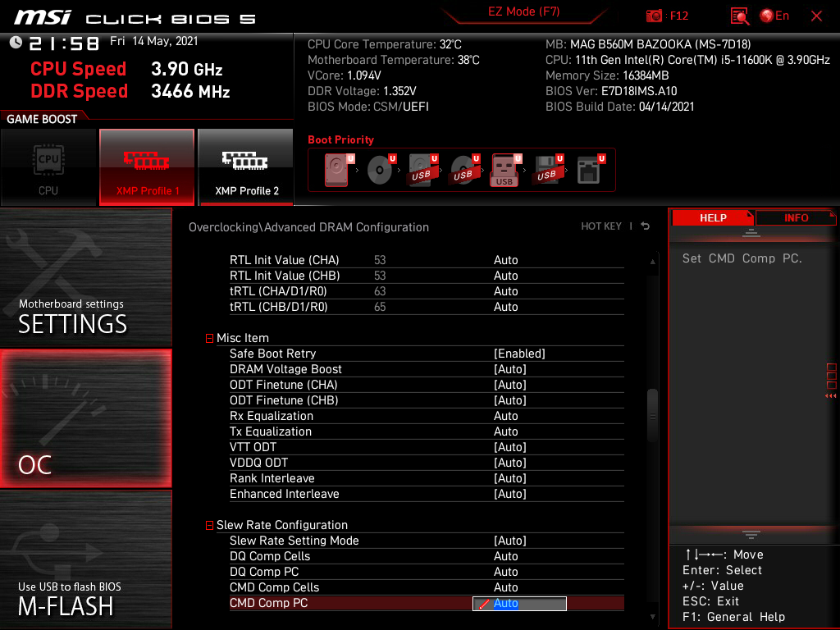
Task: Select the DQ Comp Cells row
Action: (x=427, y=556)
